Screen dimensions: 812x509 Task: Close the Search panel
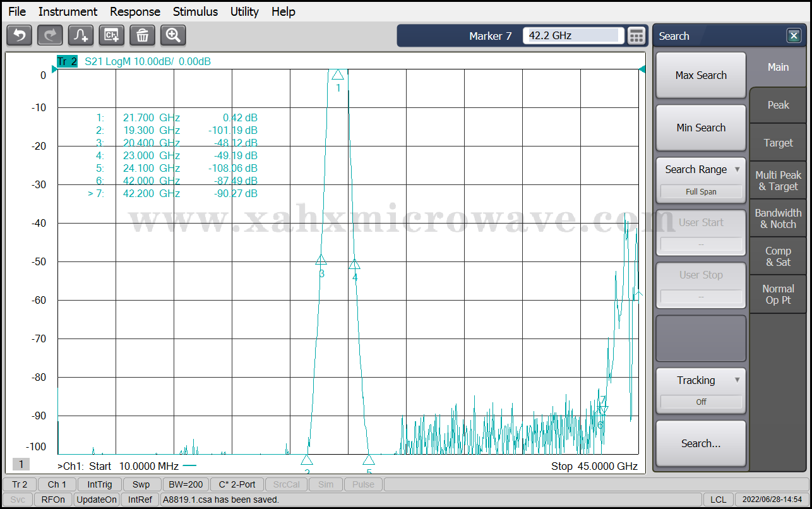tap(794, 36)
